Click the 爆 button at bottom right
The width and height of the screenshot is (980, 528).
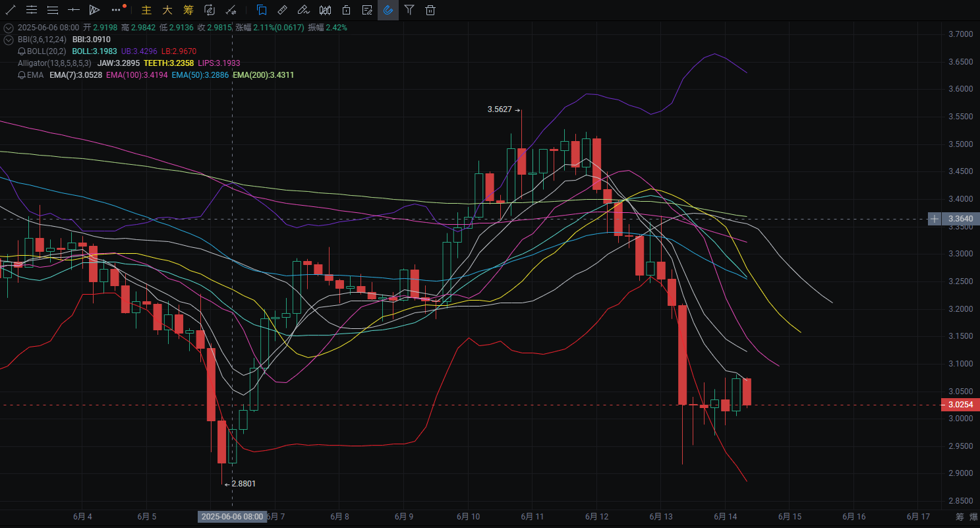[973, 517]
